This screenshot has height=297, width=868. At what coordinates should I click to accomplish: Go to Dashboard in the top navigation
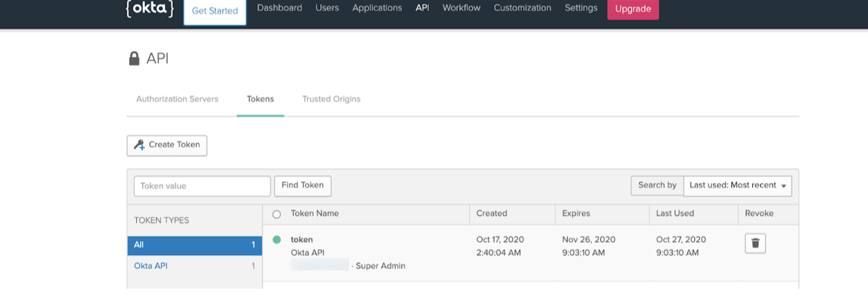[280, 8]
